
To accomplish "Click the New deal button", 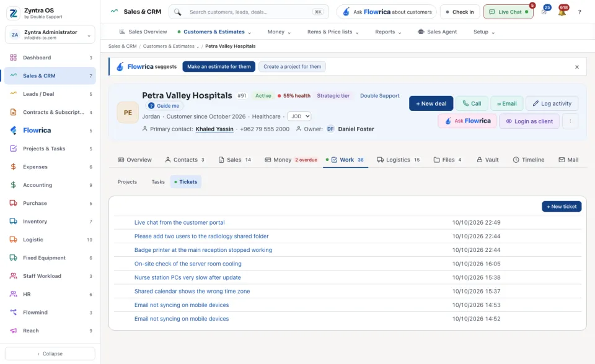I will click(431, 103).
